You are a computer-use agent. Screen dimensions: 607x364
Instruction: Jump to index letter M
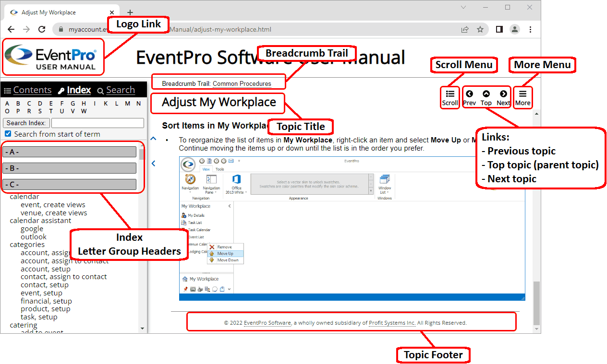[x=127, y=104]
